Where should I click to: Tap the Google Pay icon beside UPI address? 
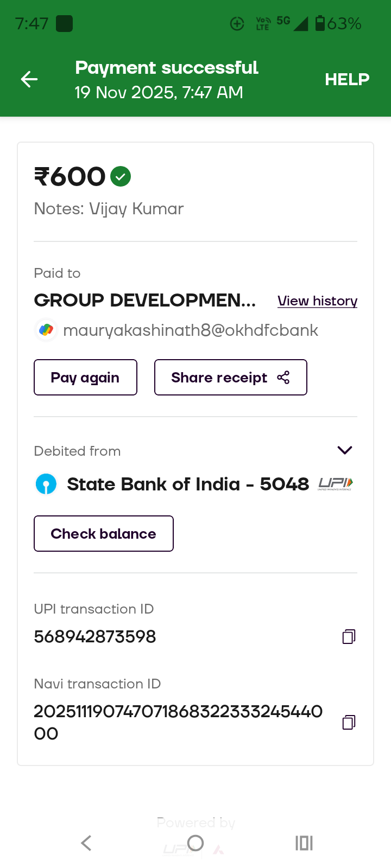pyautogui.click(x=46, y=330)
